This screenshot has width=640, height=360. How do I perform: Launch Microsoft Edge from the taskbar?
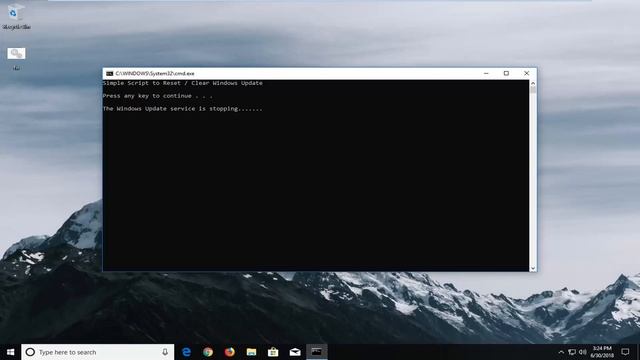pyautogui.click(x=186, y=352)
